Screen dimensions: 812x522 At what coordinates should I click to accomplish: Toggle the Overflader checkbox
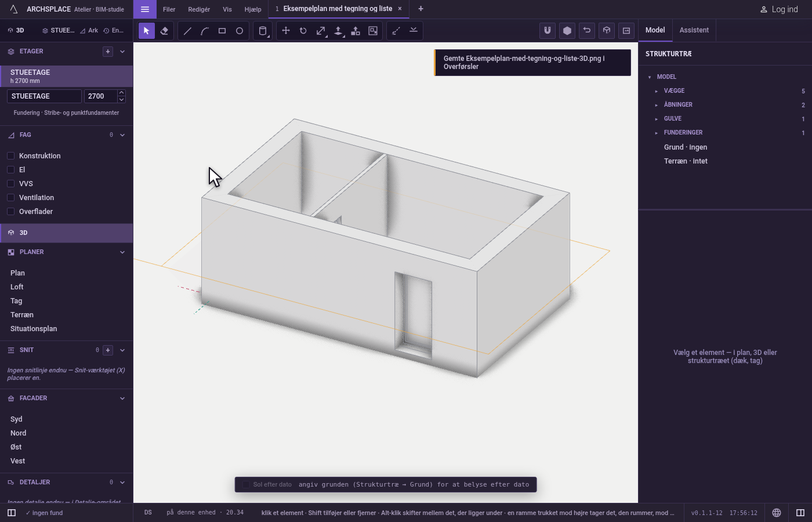[x=10, y=212]
